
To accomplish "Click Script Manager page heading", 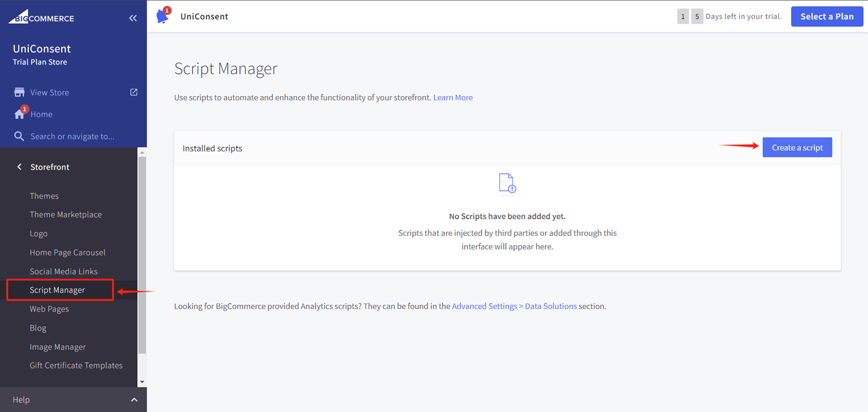I will pyautogui.click(x=226, y=69).
